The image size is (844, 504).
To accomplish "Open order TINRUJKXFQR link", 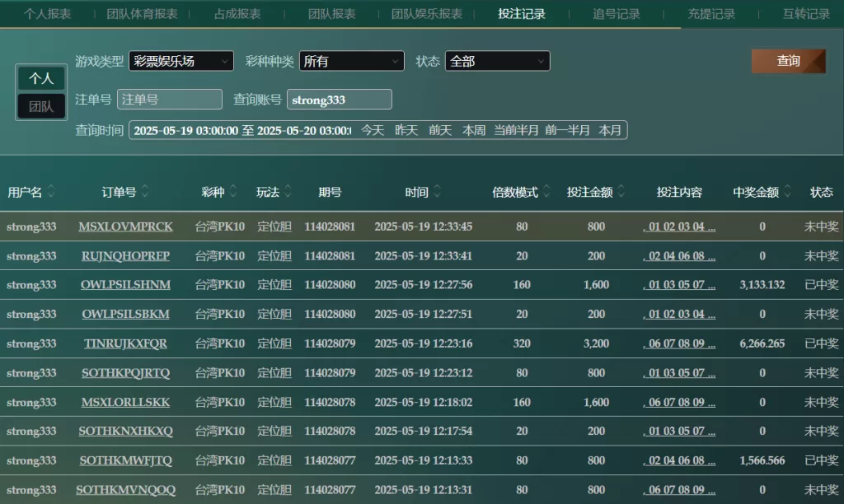I will pos(125,343).
